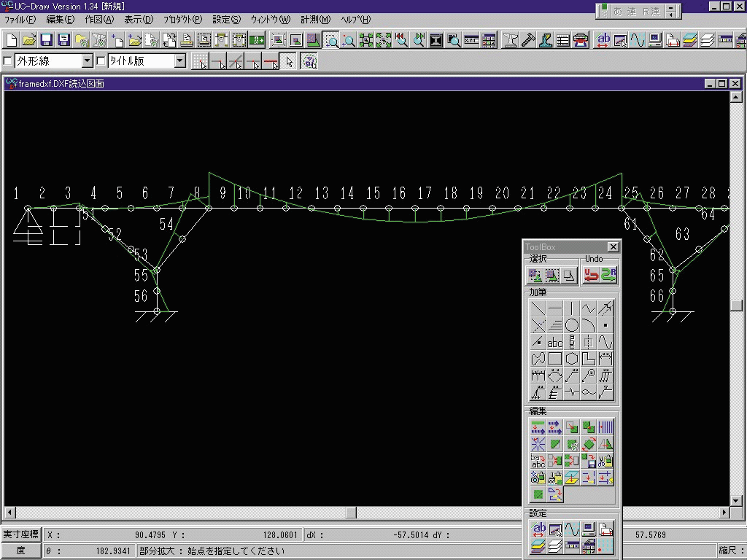Open the 計測(M) menu
This screenshot has height=560, width=747.
315,20
